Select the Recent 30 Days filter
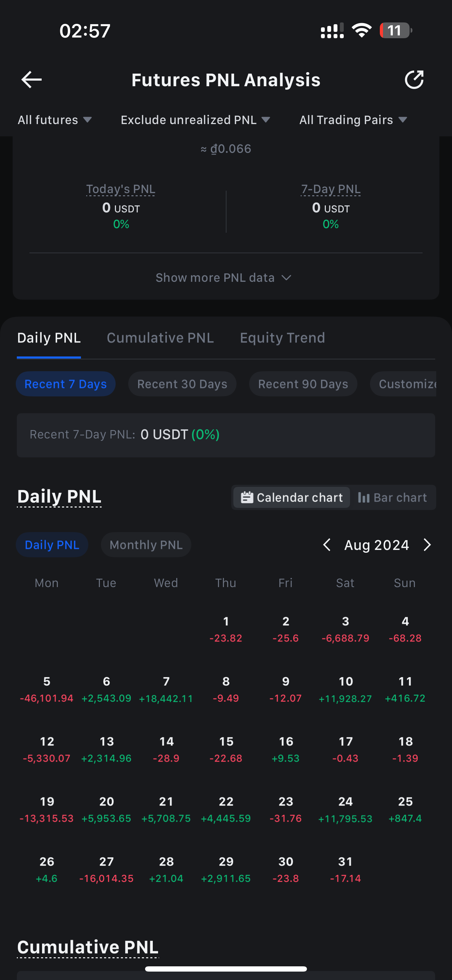 (182, 384)
